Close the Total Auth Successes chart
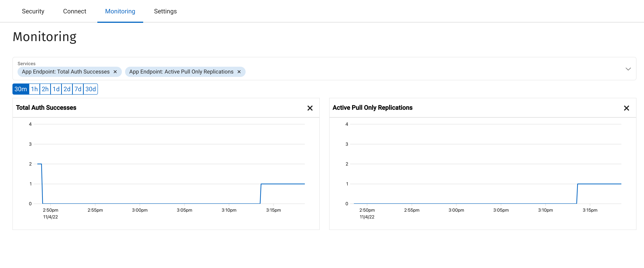 (x=310, y=108)
